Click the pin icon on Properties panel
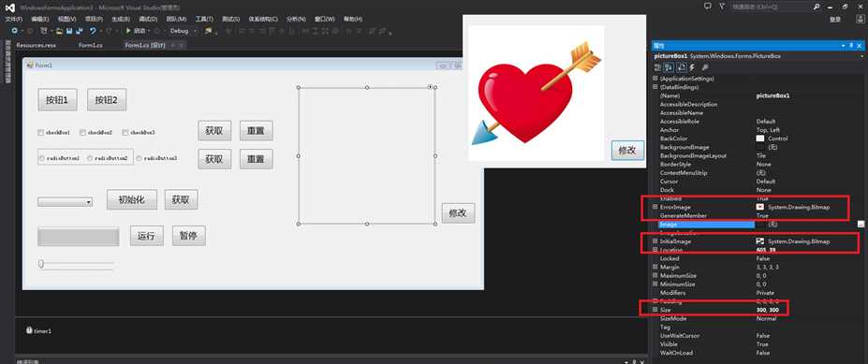 851,45
